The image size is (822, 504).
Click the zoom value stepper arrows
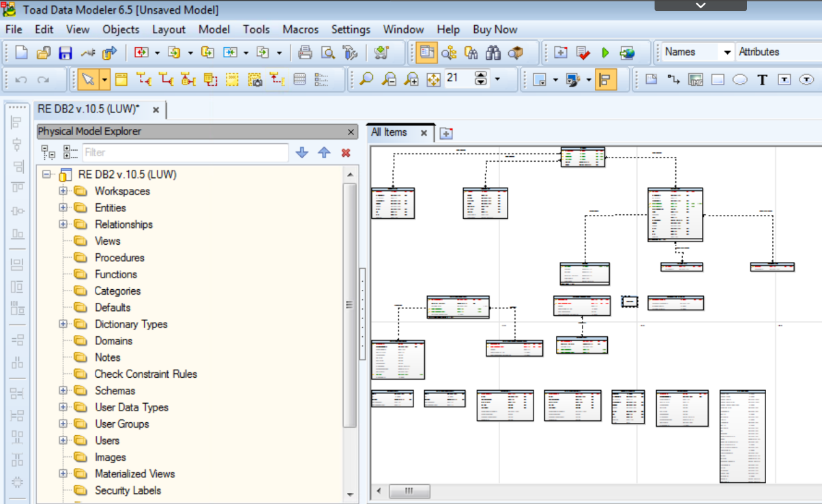coord(482,79)
